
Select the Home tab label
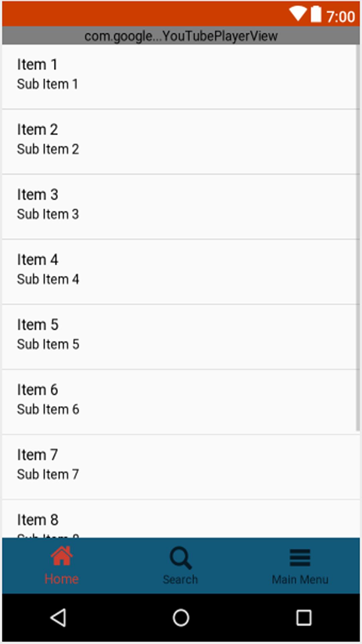pyautogui.click(x=62, y=579)
